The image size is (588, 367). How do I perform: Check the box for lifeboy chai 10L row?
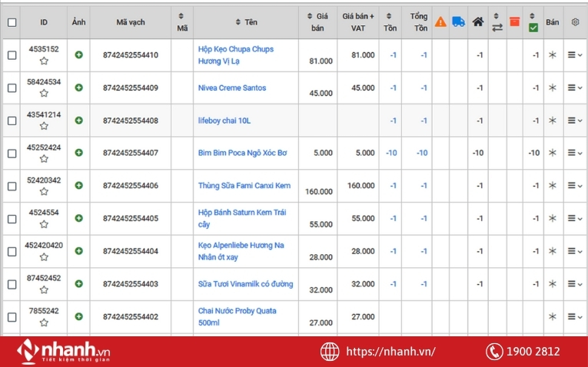click(12, 121)
